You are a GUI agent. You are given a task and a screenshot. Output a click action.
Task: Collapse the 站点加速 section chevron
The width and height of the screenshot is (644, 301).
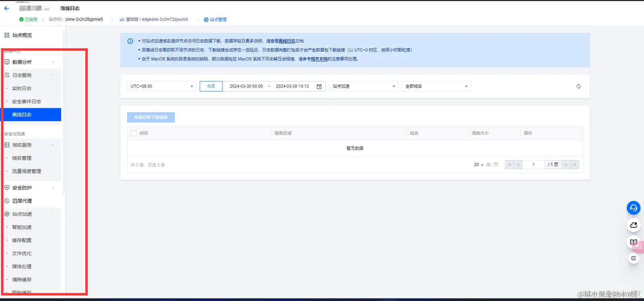click(53, 214)
